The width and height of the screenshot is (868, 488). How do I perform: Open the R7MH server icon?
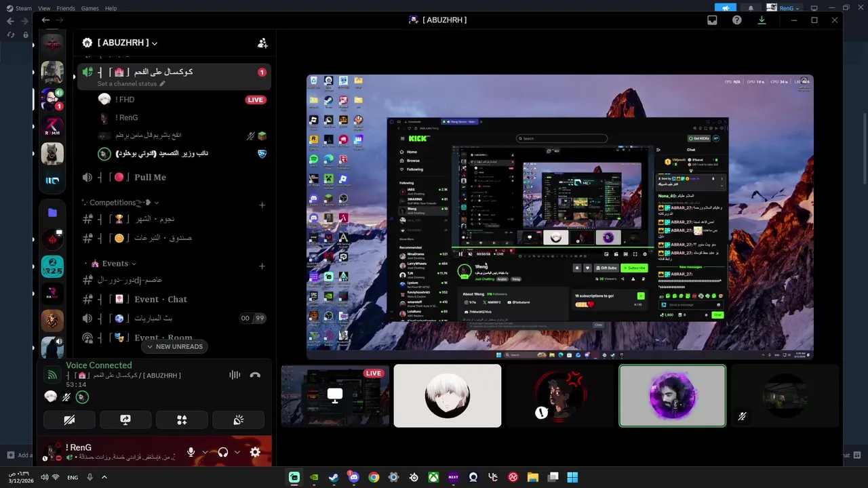pos(52,127)
